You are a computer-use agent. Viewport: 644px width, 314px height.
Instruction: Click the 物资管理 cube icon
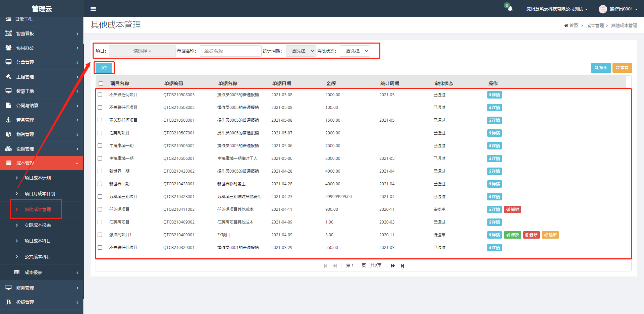pyautogui.click(x=9, y=134)
